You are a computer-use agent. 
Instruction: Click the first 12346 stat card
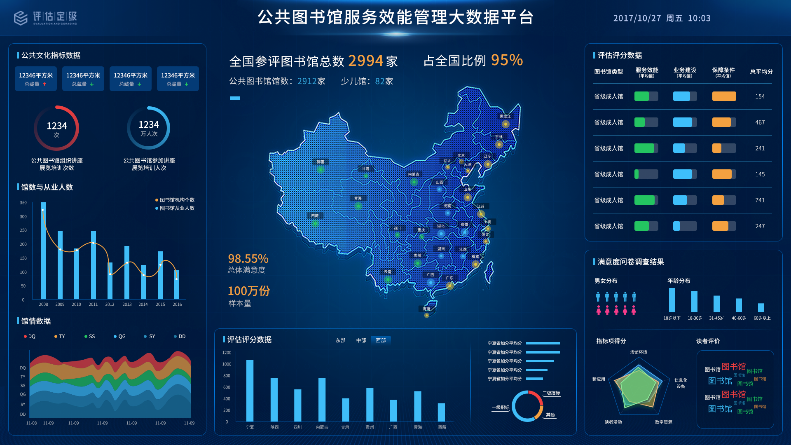coord(38,78)
